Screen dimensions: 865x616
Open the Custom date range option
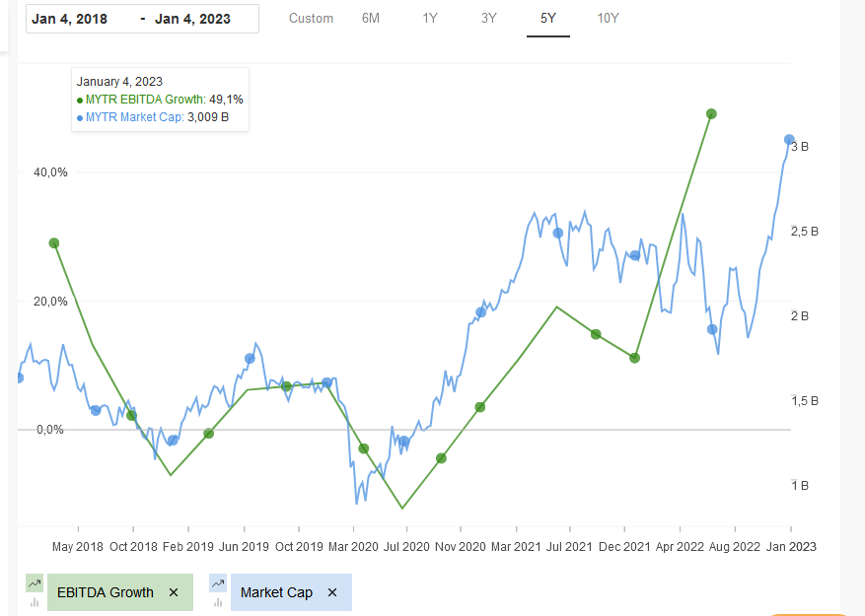[311, 18]
